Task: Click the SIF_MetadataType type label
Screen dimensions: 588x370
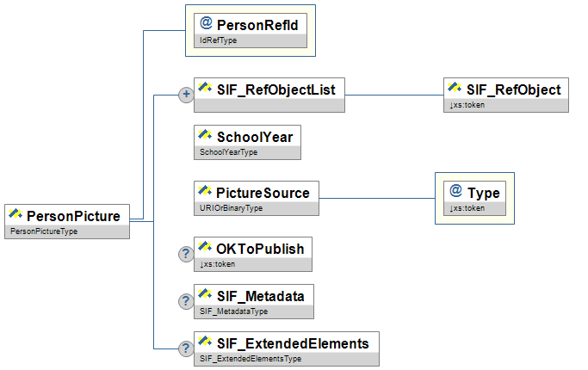Action: pyautogui.click(x=231, y=311)
